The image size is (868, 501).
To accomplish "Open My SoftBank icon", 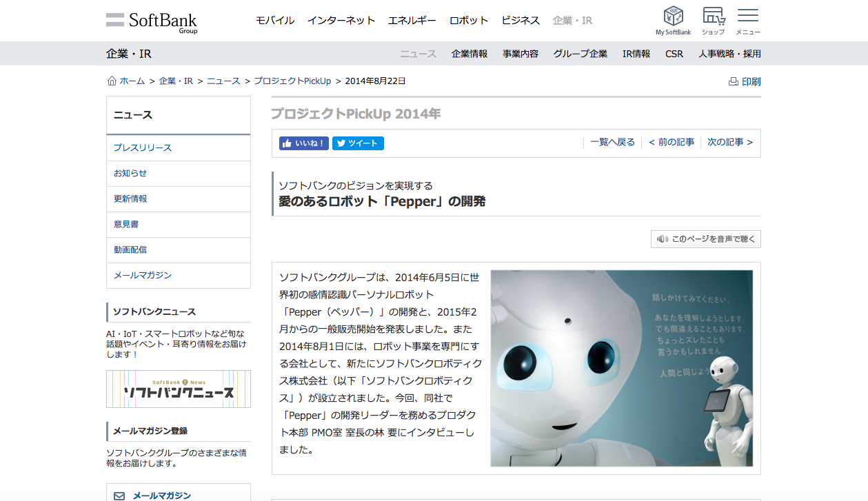I will click(x=673, y=21).
